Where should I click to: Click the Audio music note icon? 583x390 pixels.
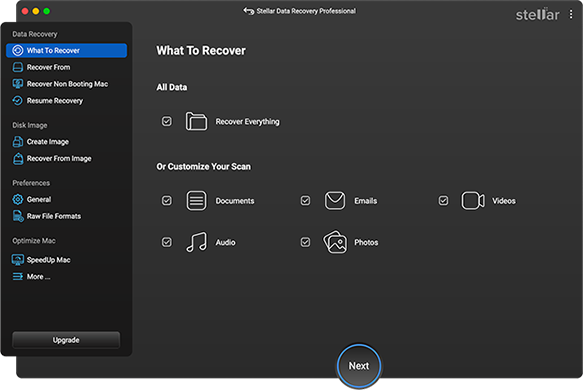click(196, 242)
